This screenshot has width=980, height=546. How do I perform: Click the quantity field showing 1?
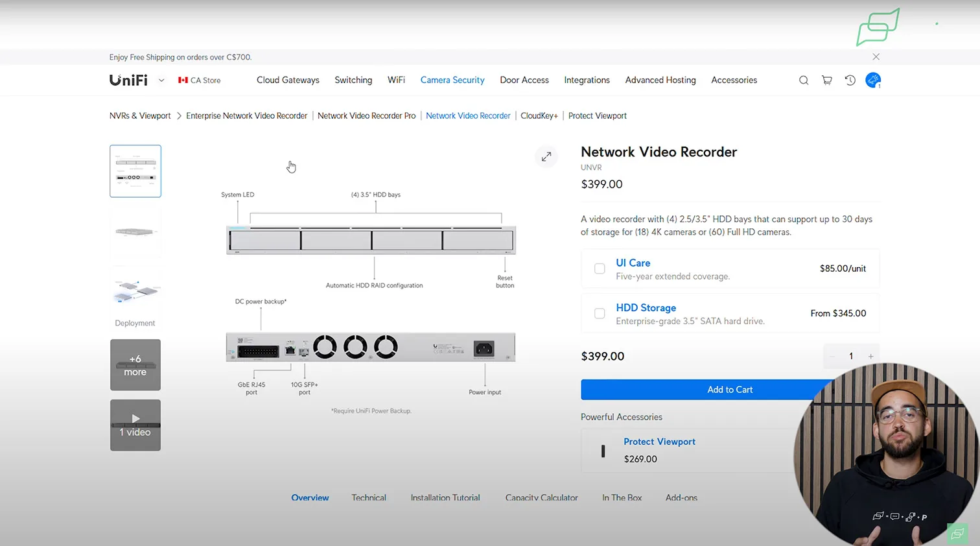tap(851, 356)
